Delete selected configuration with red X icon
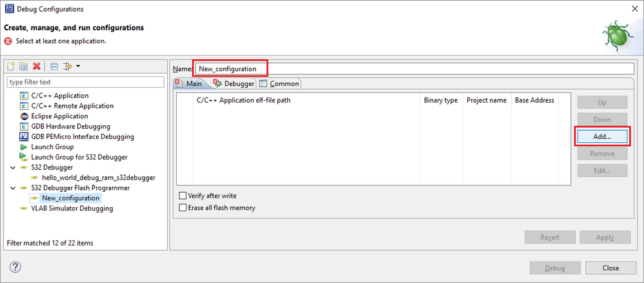Screen dimensions: 644x283 coord(37,67)
